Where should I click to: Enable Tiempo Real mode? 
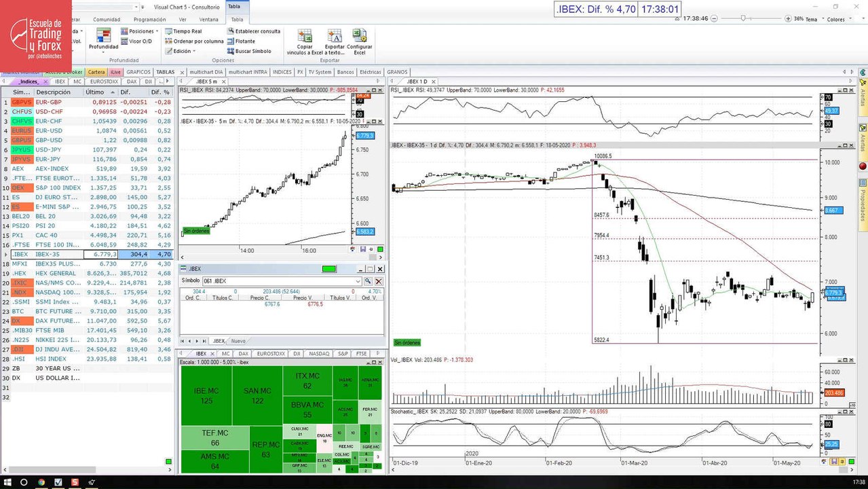(183, 31)
